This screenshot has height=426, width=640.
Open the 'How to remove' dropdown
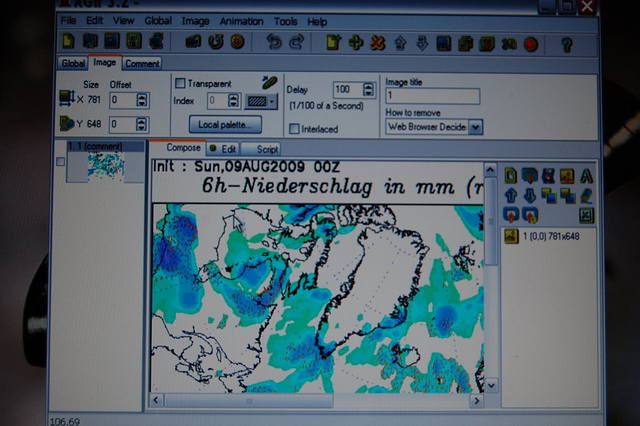tap(476, 127)
